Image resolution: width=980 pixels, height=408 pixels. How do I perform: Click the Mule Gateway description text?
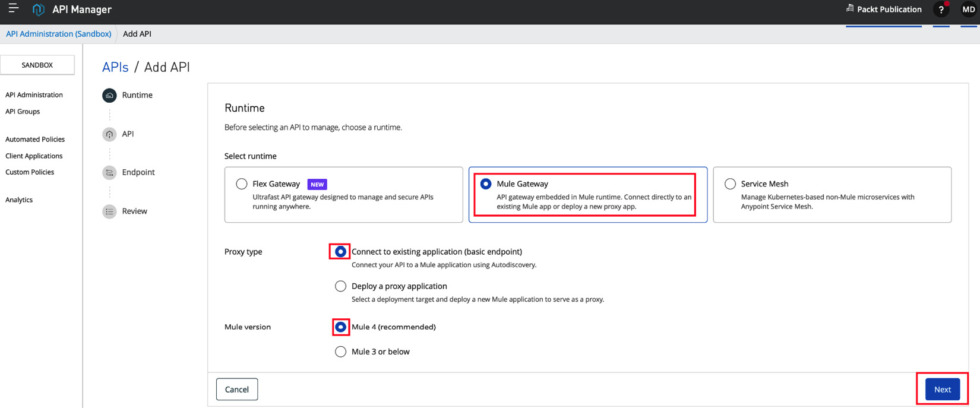pos(594,202)
